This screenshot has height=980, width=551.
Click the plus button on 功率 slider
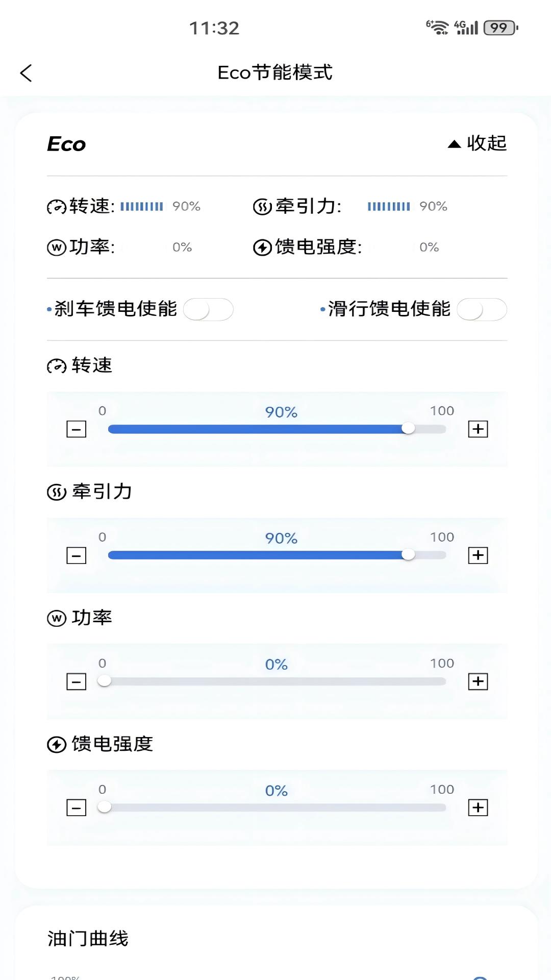tap(478, 681)
